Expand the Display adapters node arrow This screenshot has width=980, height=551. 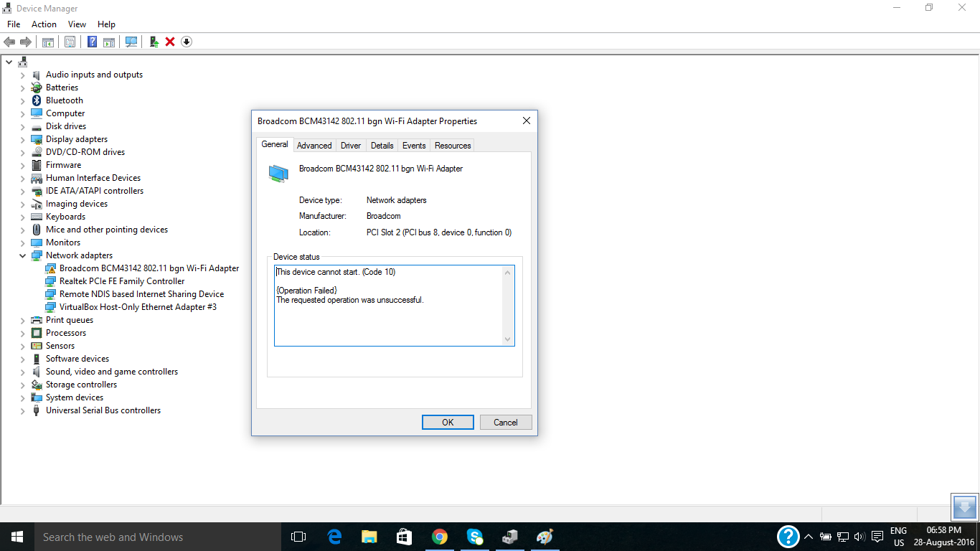tap(23, 139)
